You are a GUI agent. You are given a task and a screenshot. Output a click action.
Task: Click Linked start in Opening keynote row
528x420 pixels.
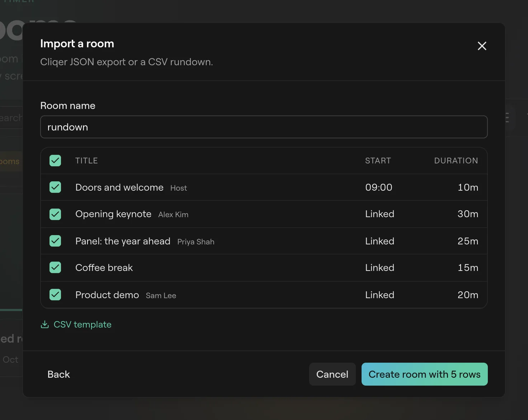(x=379, y=214)
